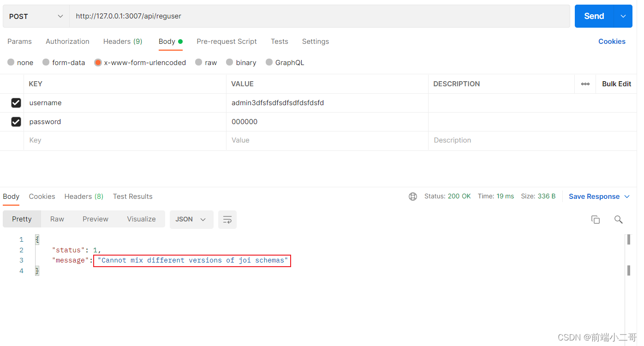Open the three-dot menu in KEY header row
The width and height of the screenshot is (644, 346).
[x=585, y=84]
